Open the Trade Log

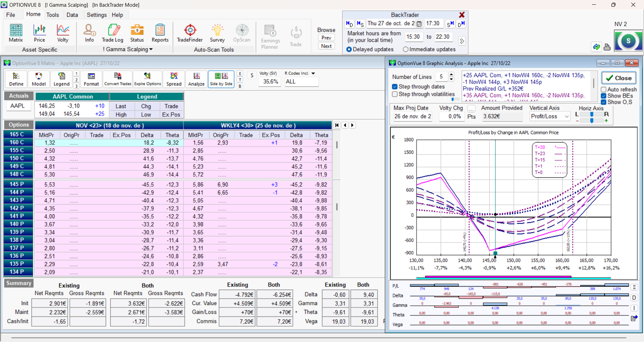pyautogui.click(x=113, y=33)
